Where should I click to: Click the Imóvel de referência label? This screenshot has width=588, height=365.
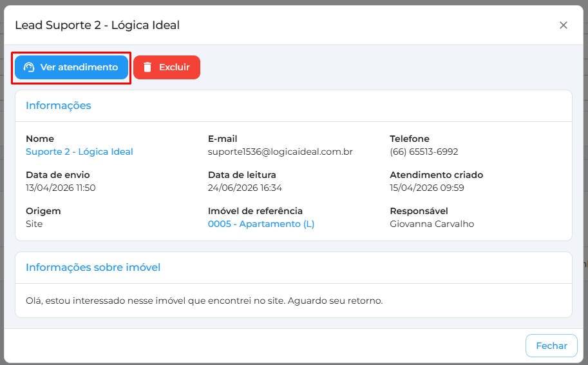pos(256,211)
